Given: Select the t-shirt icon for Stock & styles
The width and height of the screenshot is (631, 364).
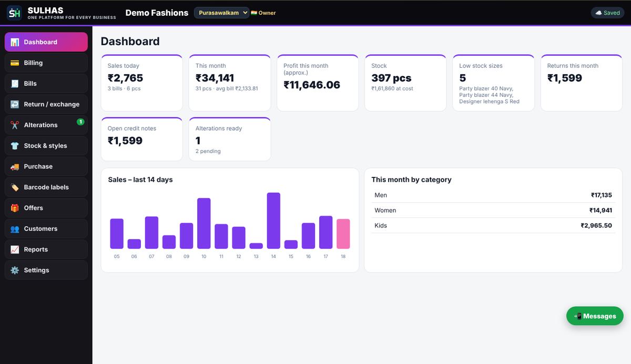Looking at the screenshot, I should (15, 146).
